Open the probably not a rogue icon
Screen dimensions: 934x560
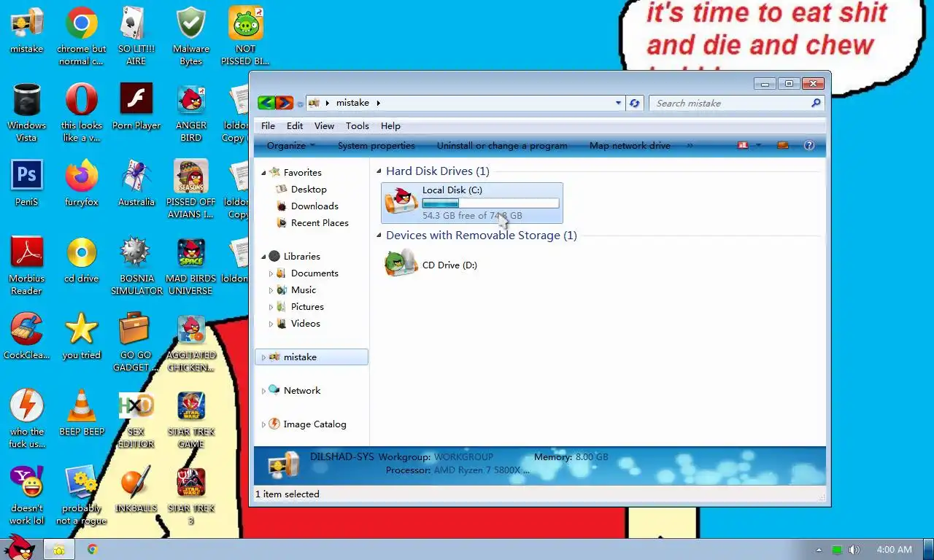(81, 495)
